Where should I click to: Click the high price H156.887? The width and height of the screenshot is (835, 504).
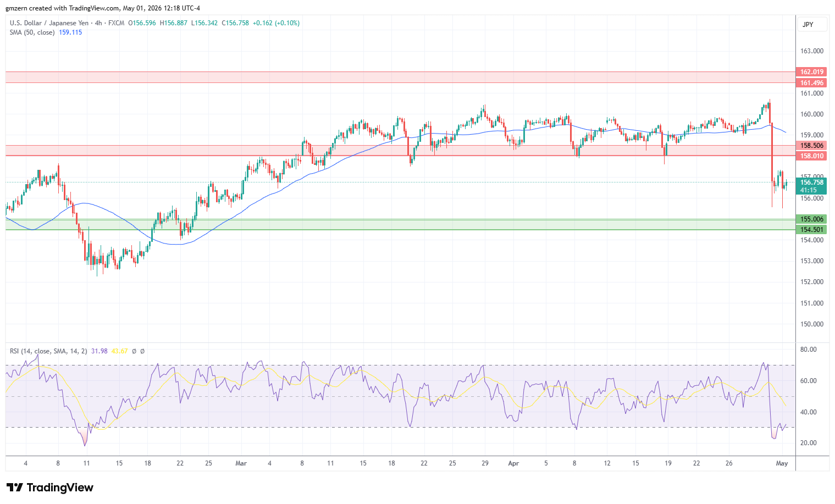[x=174, y=23]
